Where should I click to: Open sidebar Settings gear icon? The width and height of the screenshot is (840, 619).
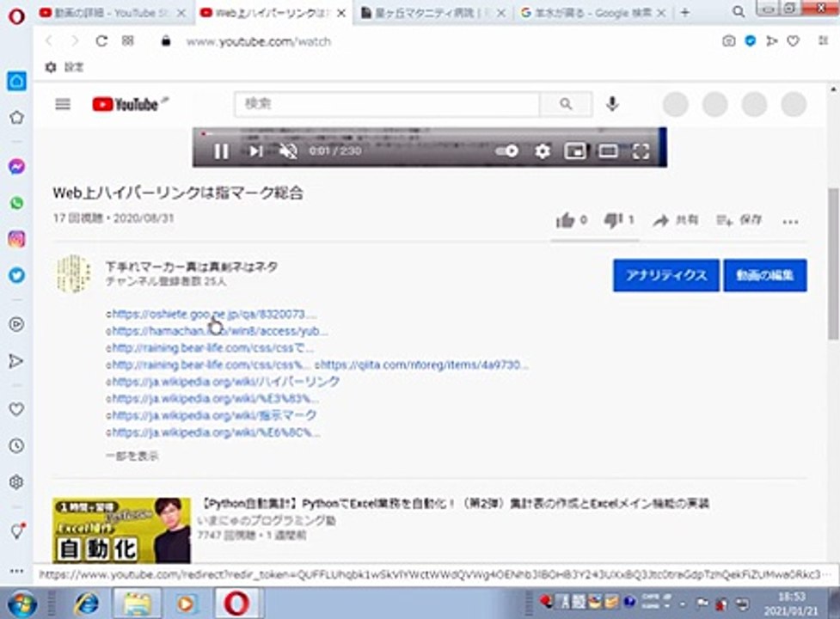[16, 482]
